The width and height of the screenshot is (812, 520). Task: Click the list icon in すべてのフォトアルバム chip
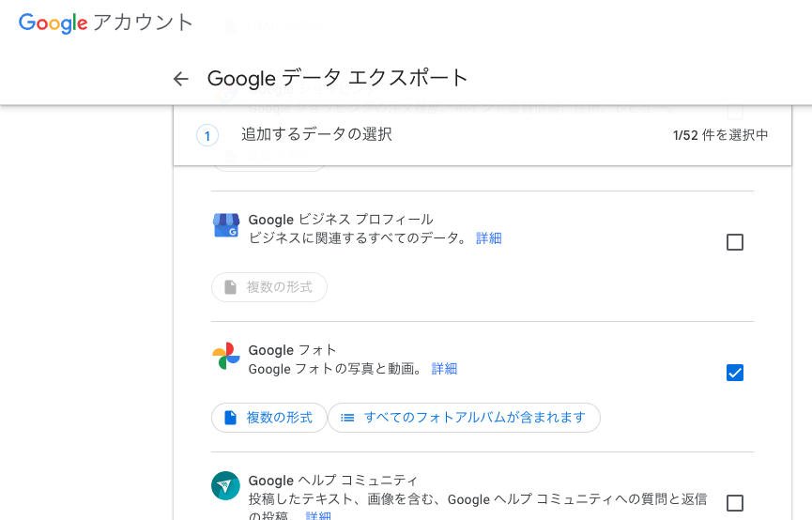click(x=347, y=418)
